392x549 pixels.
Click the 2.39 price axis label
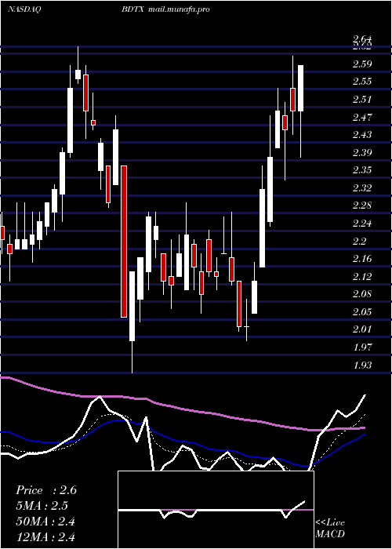tap(362, 153)
